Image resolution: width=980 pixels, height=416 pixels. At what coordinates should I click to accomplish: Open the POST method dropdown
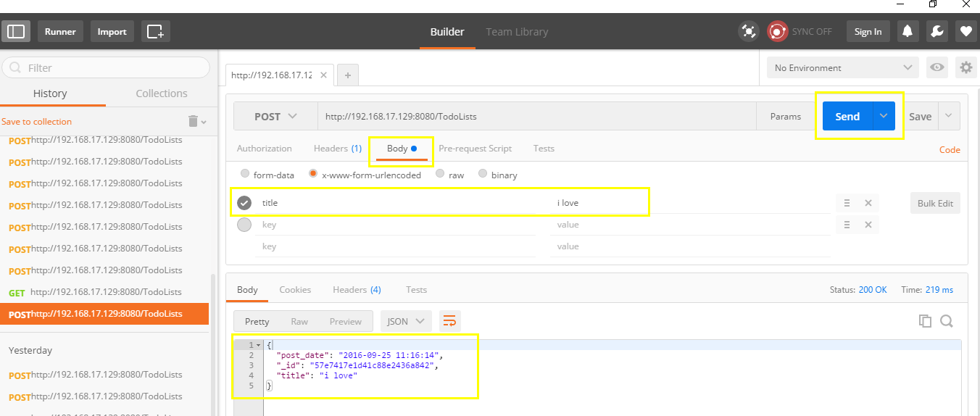click(x=275, y=116)
